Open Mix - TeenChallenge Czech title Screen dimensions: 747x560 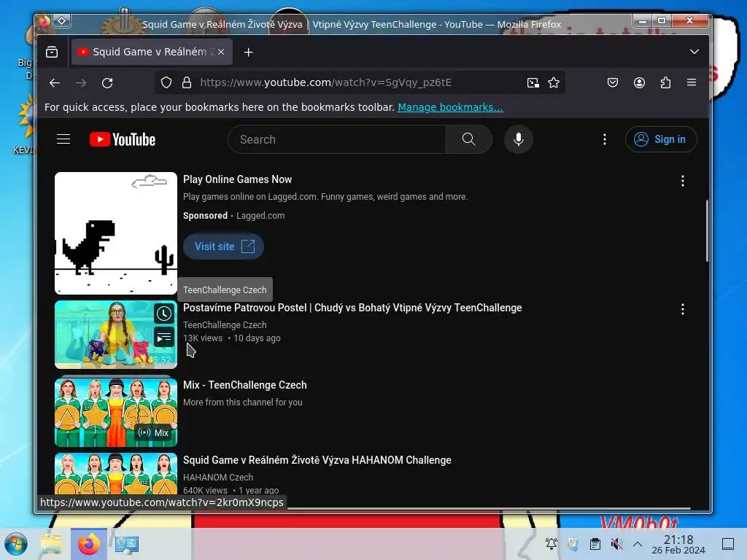tap(245, 385)
